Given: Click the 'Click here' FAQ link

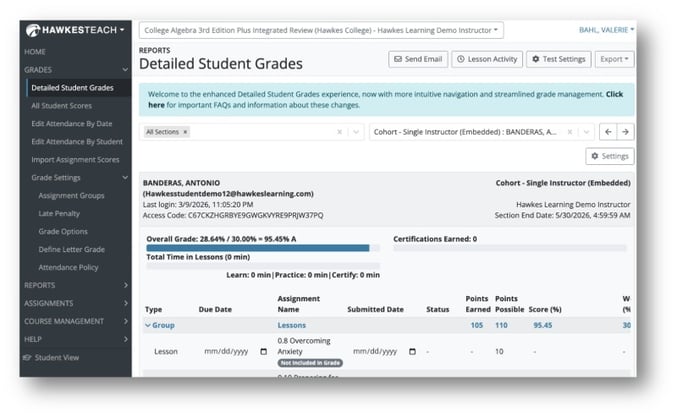Looking at the screenshot, I should (x=614, y=94).
